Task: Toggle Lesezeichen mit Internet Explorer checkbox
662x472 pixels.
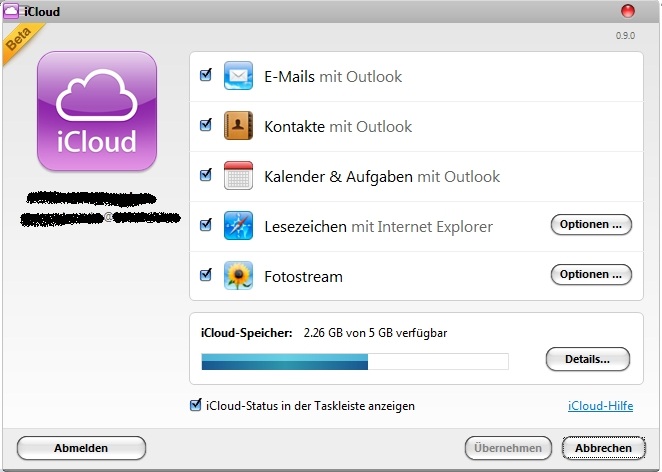Action: [x=206, y=225]
